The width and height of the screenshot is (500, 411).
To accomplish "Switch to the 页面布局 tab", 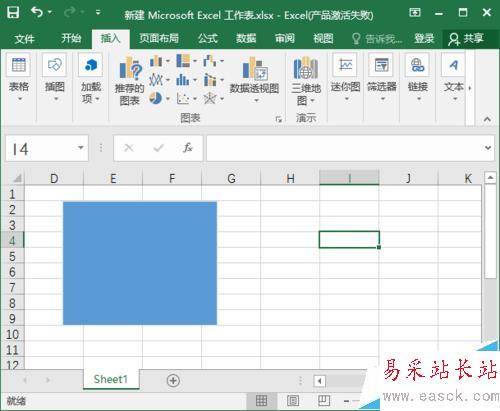I will (x=159, y=38).
